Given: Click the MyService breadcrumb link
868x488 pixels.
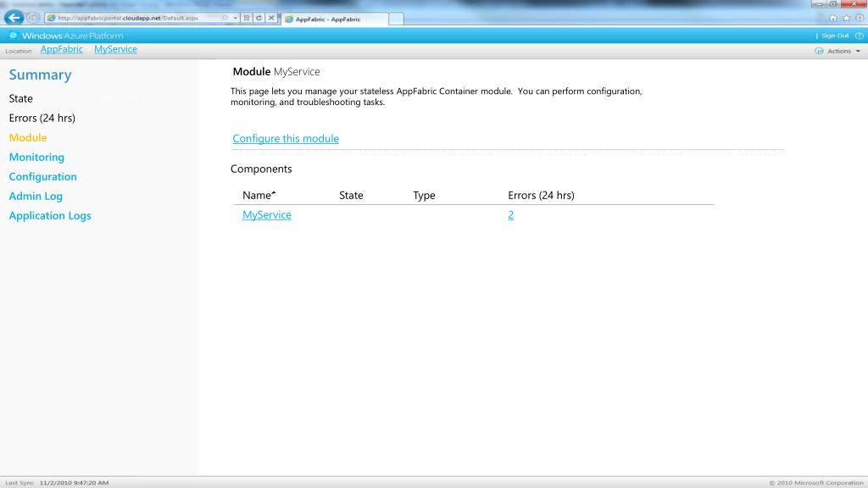Looking at the screenshot, I should coord(115,49).
